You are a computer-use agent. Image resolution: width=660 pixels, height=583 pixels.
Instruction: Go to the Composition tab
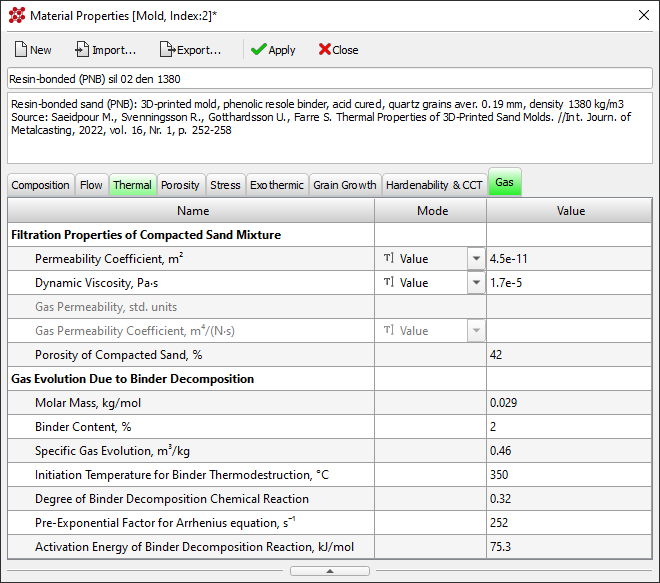click(40, 185)
